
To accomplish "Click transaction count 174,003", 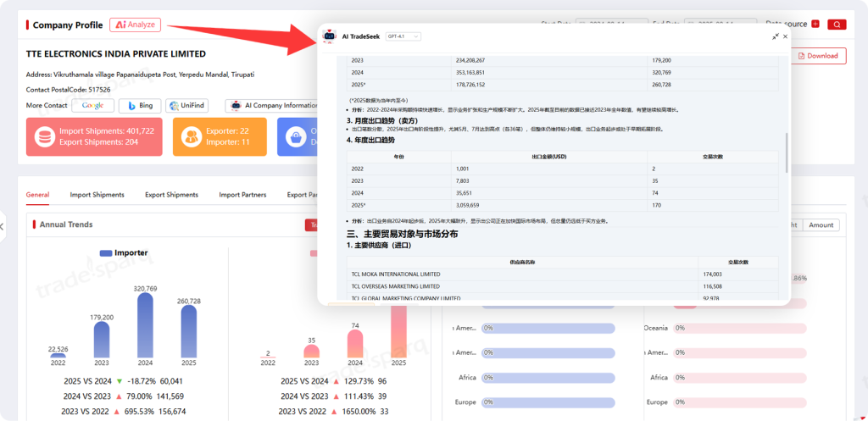I will (714, 274).
